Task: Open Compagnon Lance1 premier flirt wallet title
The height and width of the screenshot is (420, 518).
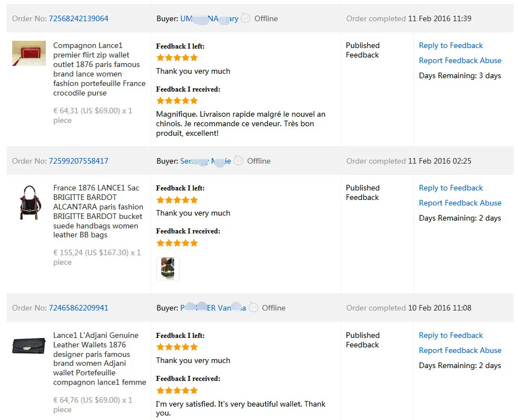Action: (99, 69)
